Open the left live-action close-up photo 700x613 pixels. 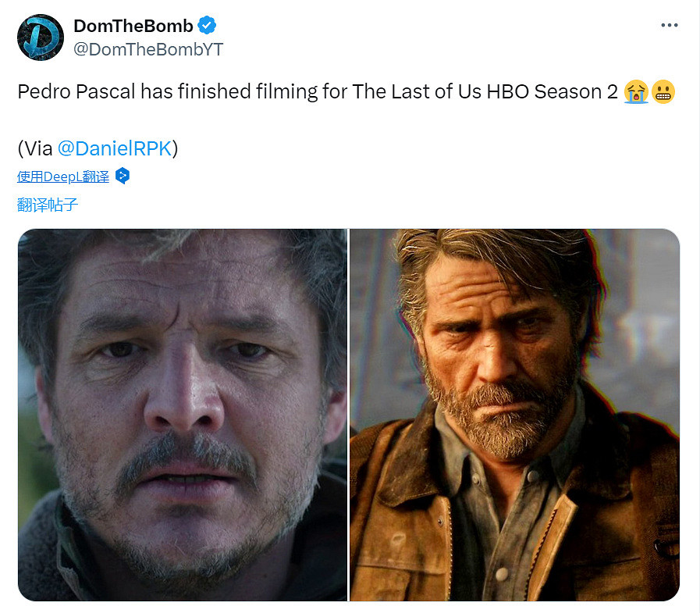pos(183,415)
